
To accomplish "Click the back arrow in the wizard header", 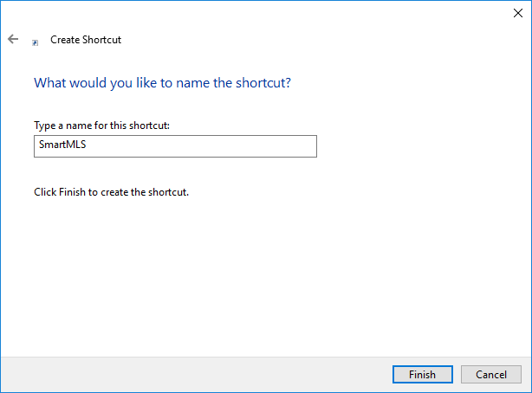I will pyautogui.click(x=13, y=39).
